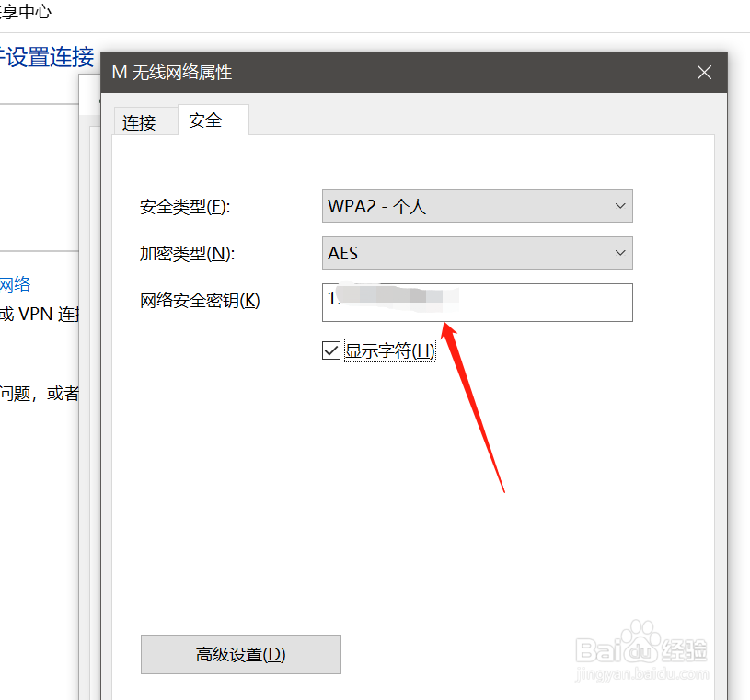Viewport: 750px width, 700px height.
Task: Click inside the 网络安全密钥 password field
Action: click(477, 303)
